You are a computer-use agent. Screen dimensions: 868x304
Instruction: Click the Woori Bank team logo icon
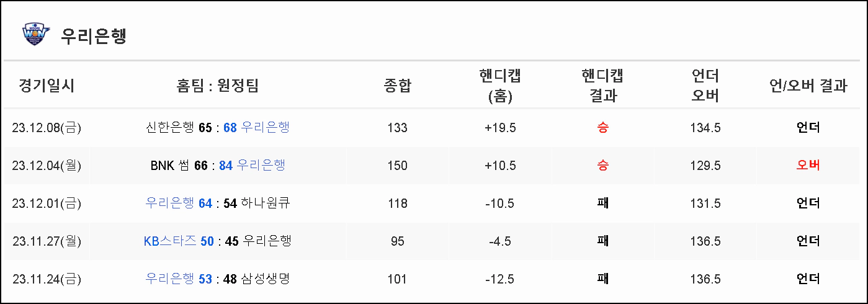tap(35, 35)
